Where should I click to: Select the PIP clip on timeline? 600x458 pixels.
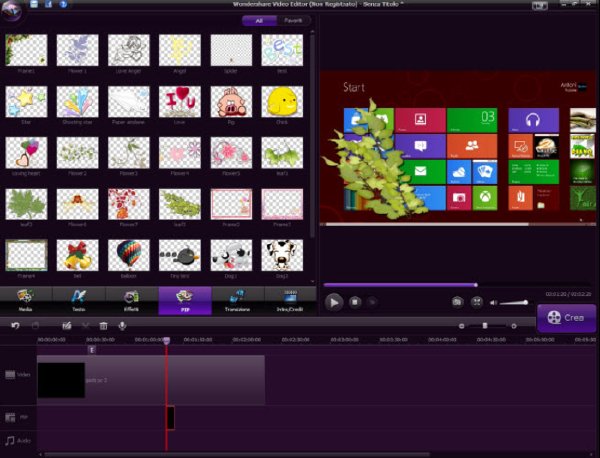coord(171,417)
